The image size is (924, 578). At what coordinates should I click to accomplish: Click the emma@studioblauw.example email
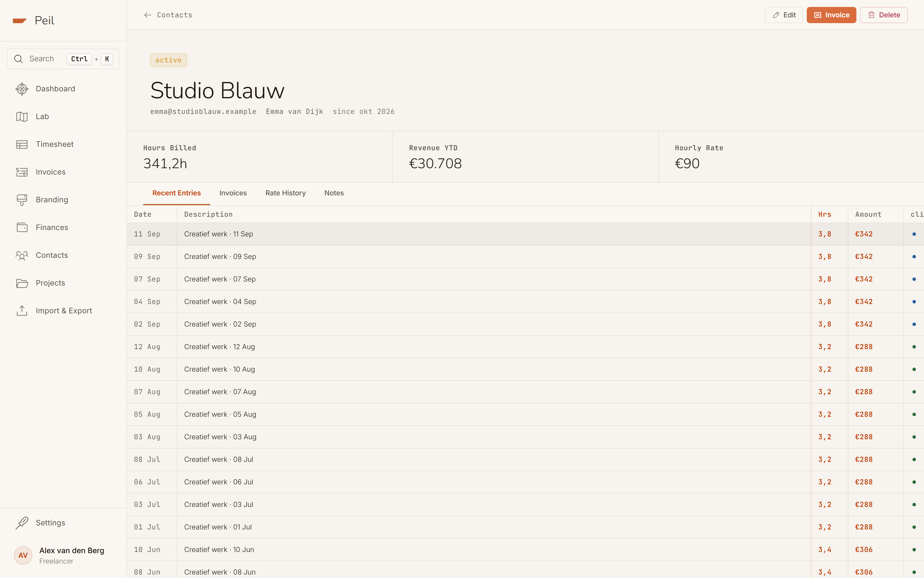(203, 112)
